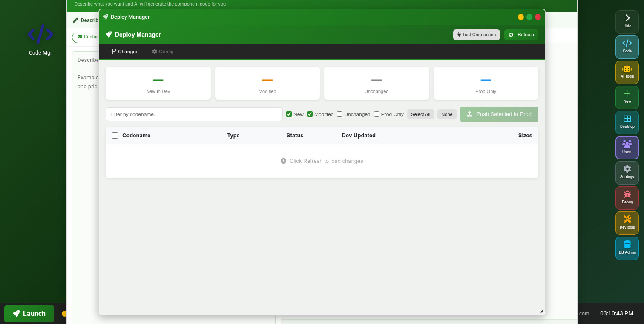This screenshot has height=324, width=644.
Task: Open the Desktop view icon
Action: (627, 122)
